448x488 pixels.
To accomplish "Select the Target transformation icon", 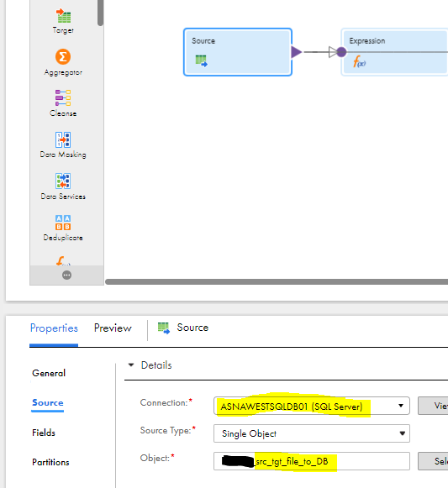I will [63, 16].
